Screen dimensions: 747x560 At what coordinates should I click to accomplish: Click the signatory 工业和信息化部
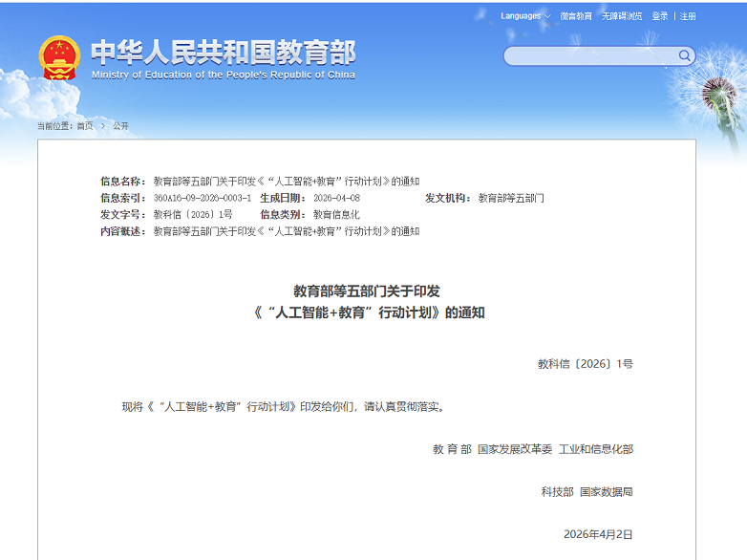[x=595, y=449]
